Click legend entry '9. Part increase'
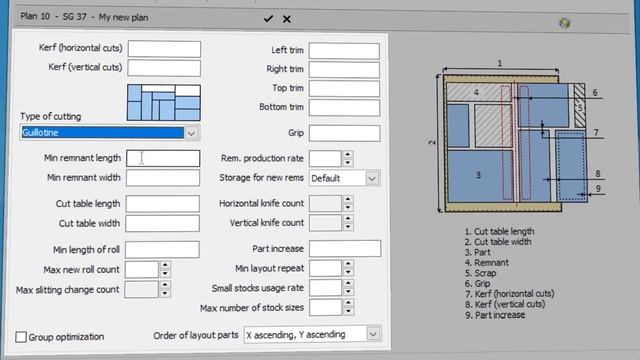This screenshot has width=640, height=360. 495,315
